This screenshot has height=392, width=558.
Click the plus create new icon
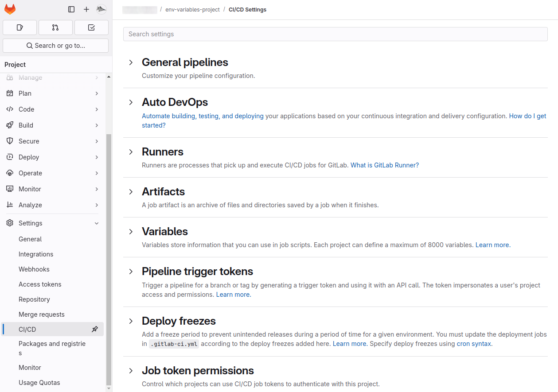pyautogui.click(x=86, y=9)
